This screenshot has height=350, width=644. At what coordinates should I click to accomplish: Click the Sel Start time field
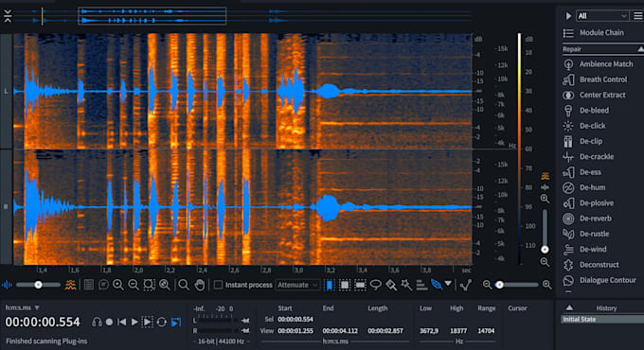pos(295,319)
